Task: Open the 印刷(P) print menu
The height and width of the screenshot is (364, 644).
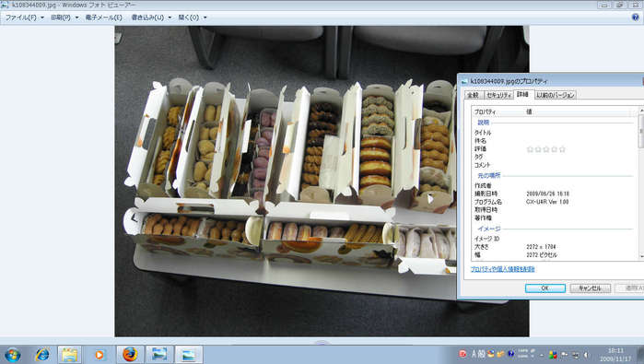Action: point(64,18)
